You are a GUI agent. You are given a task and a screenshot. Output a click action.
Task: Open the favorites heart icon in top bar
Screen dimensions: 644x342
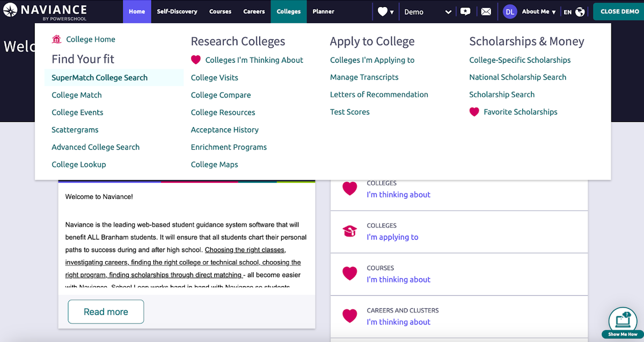383,11
